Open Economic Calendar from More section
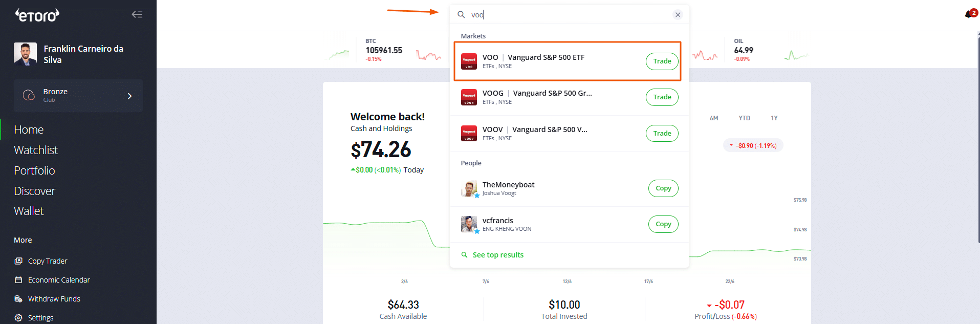The image size is (980, 324). click(x=59, y=280)
